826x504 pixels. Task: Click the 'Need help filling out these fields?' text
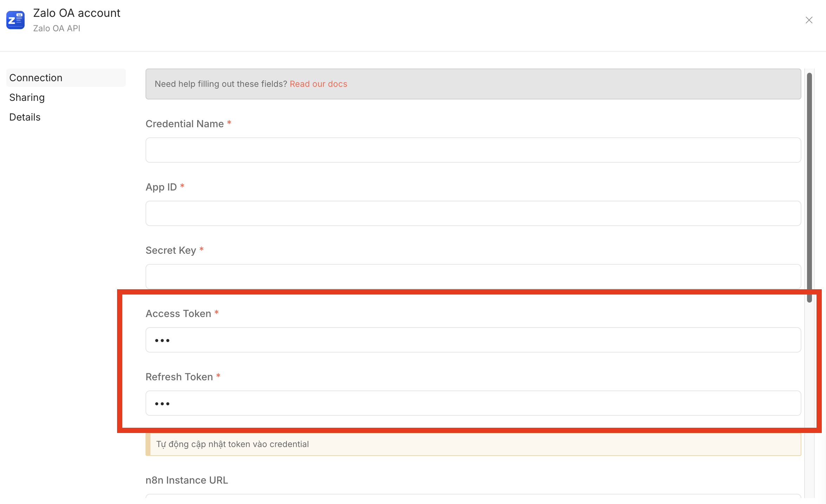221,84
